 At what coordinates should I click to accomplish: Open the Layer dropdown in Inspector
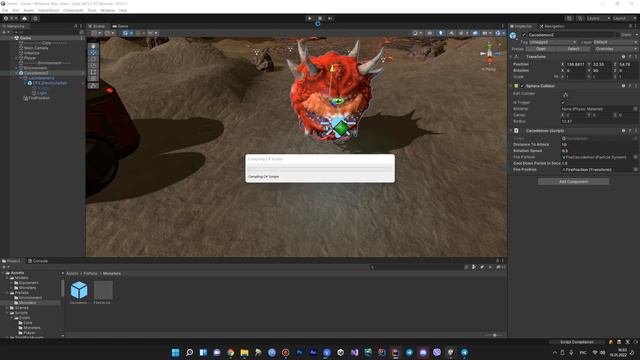pos(615,42)
